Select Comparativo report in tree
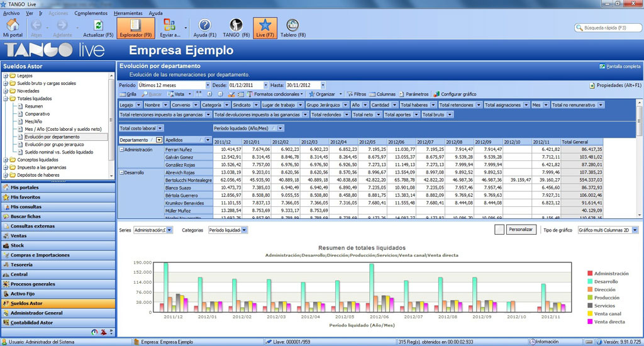Image resolution: width=644 pixels, height=346 pixels. point(37,114)
